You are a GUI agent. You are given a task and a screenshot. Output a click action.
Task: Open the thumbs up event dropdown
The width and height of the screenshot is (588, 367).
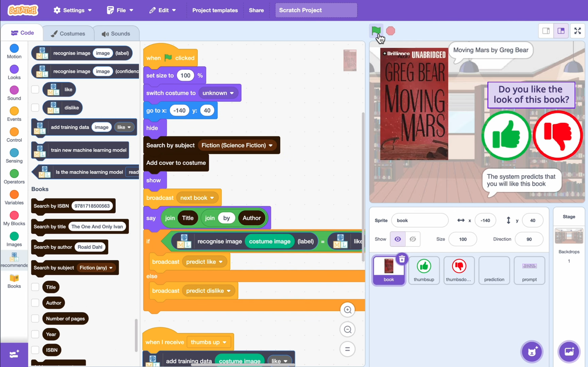coord(208,342)
